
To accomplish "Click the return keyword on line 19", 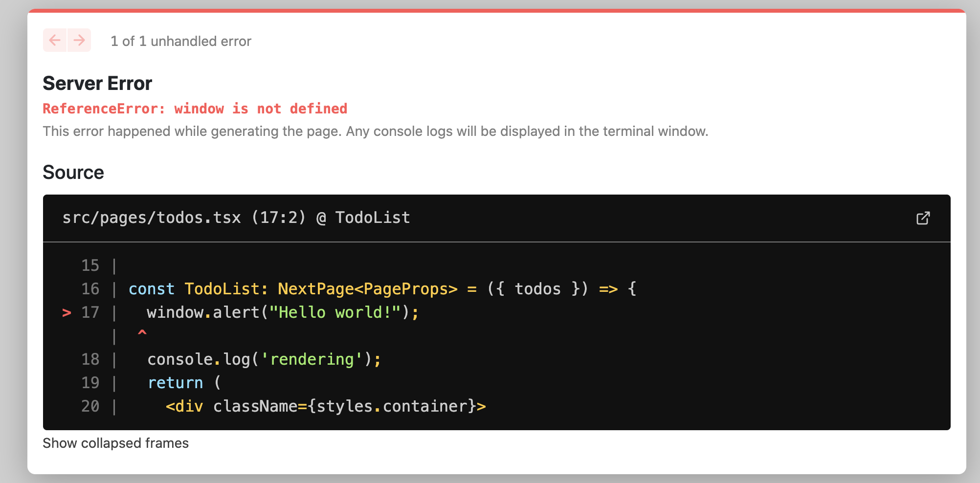I will tap(175, 383).
